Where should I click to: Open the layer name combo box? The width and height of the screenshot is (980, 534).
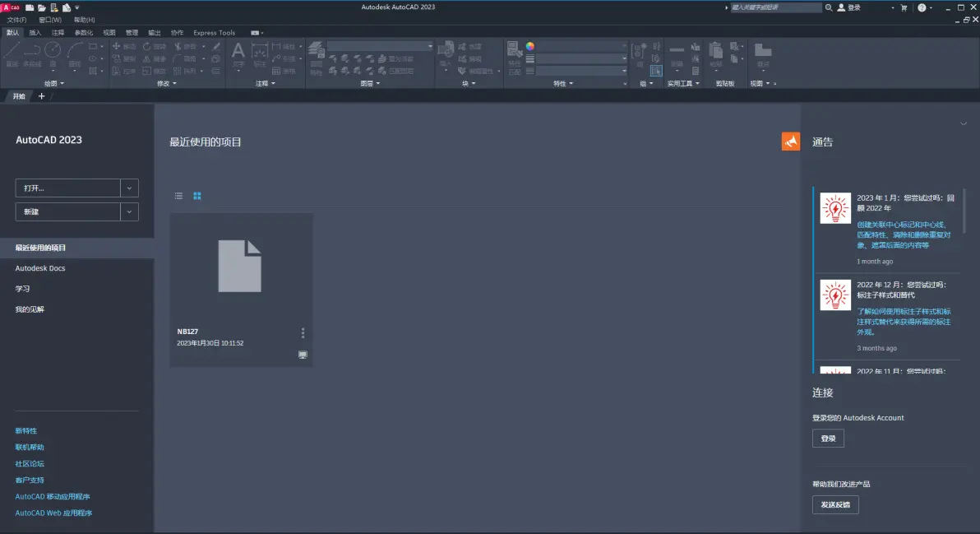click(380, 46)
